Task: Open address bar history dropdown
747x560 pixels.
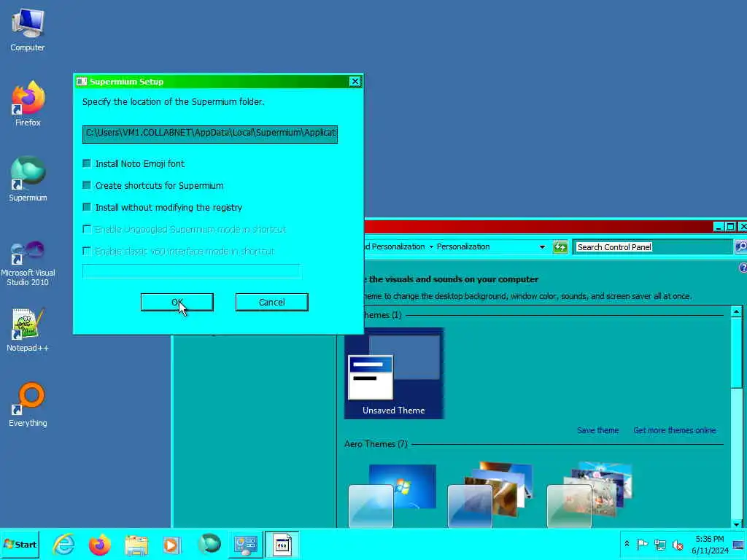Action: pos(542,246)
